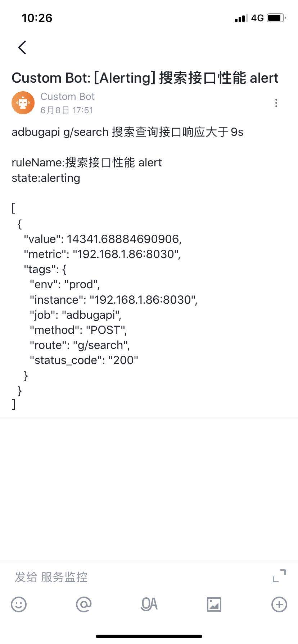Tap the value 14341.68884690906 line
This screenshot has height=644, width=298.
click(x=103, y=239)
